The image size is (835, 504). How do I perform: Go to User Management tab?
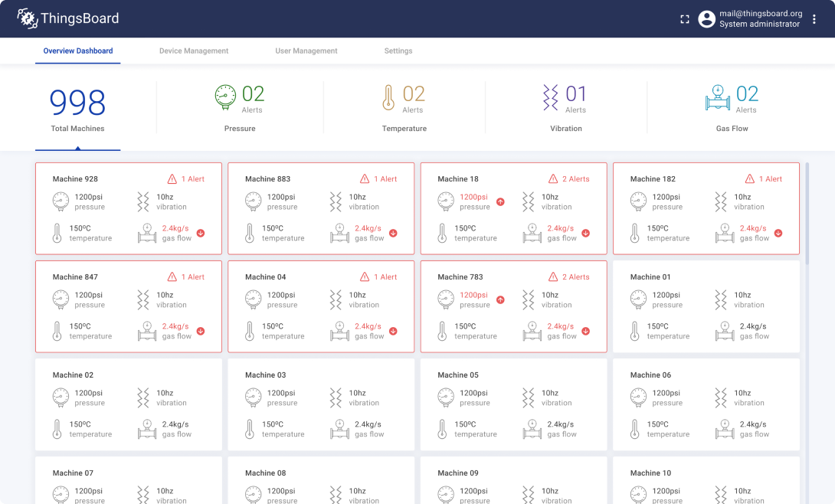point(306,51)
